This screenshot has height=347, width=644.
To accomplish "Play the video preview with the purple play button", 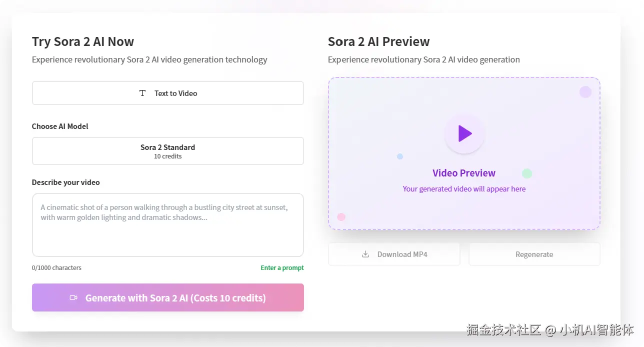I will coord(464,133).
